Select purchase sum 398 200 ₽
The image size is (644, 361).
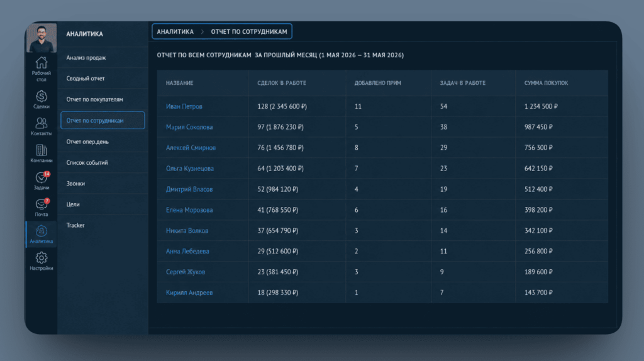(x=538, y=210)
